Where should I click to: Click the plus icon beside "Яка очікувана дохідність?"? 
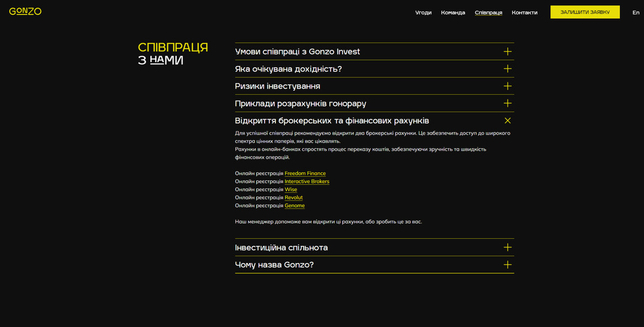[x=507, y=69]
